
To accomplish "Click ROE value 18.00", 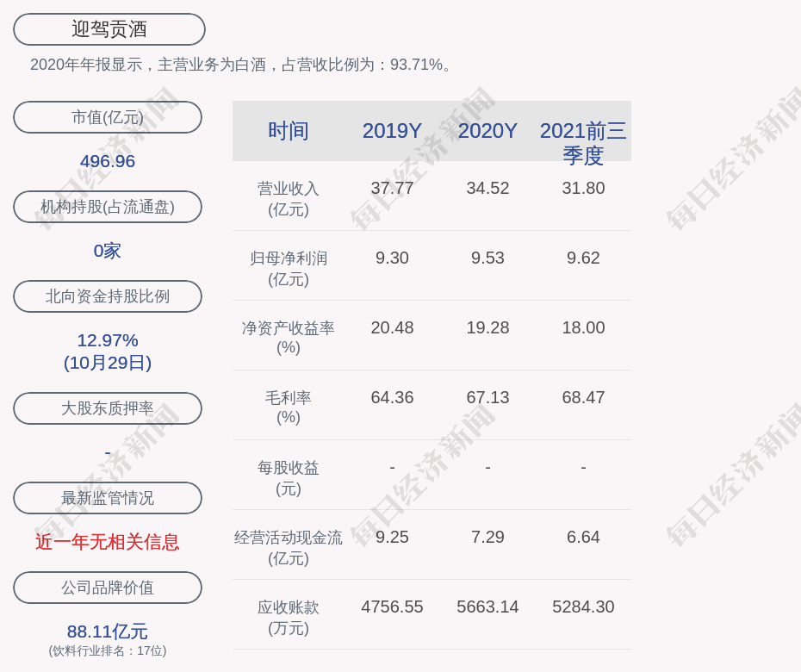I will [x=583, y=327].
